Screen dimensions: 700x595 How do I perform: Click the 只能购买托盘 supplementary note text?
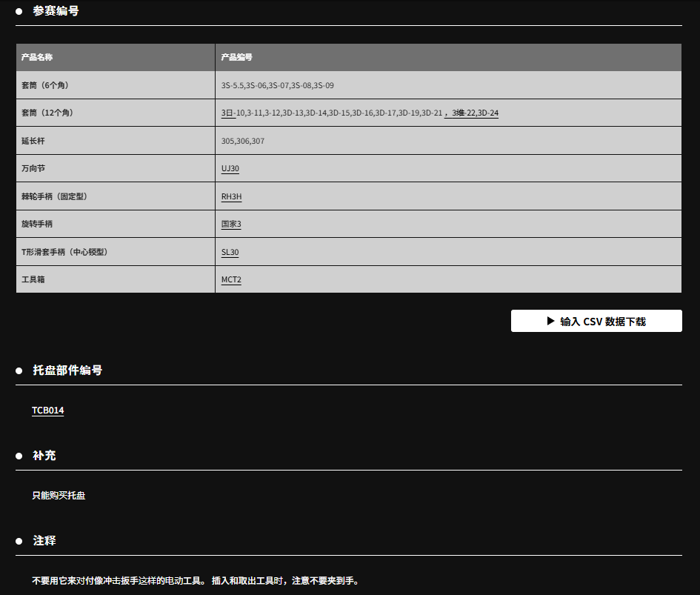click(59, 495)
